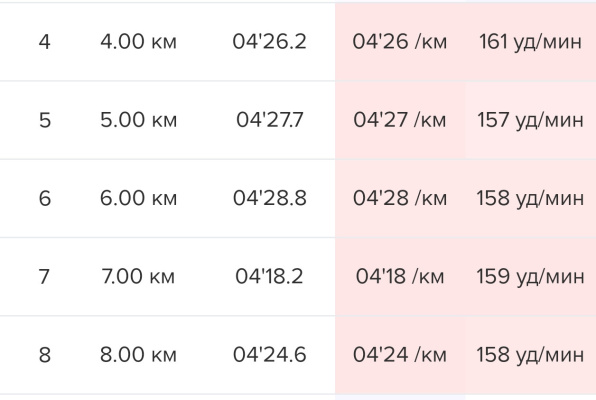This screenshot has height=400, width=596.
Task: Click pace 04'28 /км cell
Action: (400, 198)
